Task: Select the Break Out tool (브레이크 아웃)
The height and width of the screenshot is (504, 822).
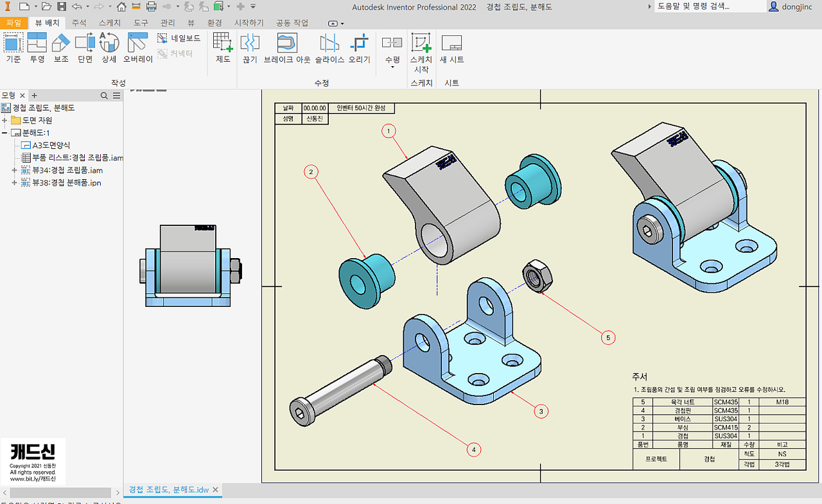Action: tap(287, 49)
